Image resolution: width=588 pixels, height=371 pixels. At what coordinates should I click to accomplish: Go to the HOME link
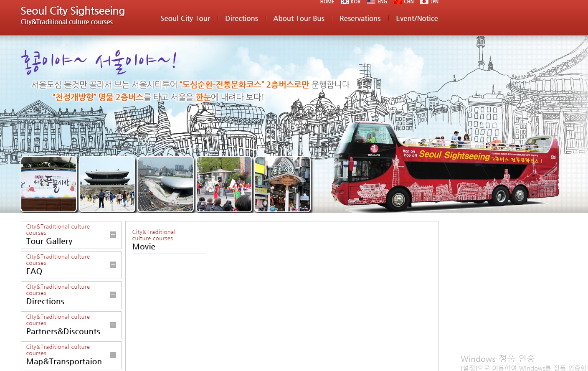tap(327, 2)
